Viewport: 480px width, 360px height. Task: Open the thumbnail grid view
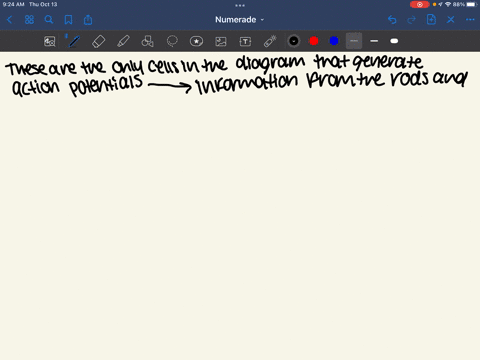coord(29,20)
